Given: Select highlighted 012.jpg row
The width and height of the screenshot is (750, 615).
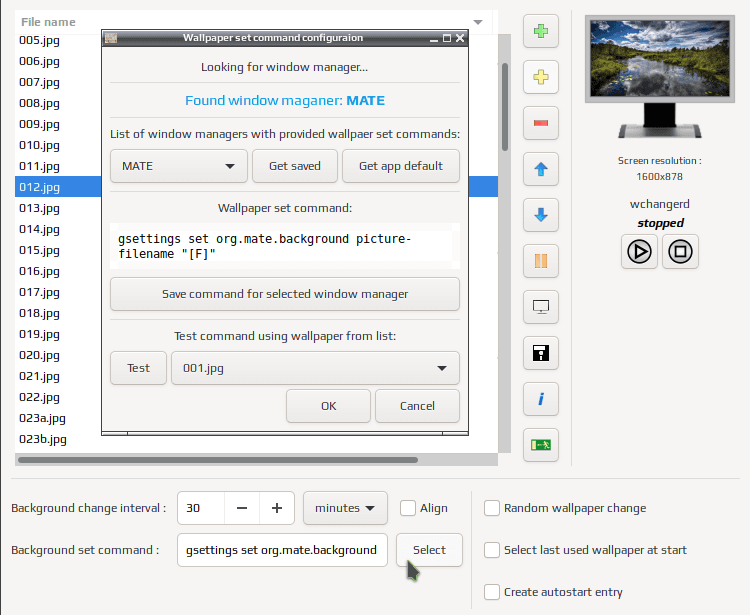Looking at the screenshot, I should [x=58, y=187].
